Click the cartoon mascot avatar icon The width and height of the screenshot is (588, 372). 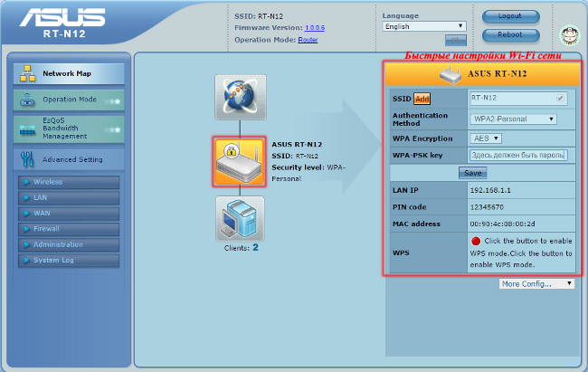pos(570,35)
